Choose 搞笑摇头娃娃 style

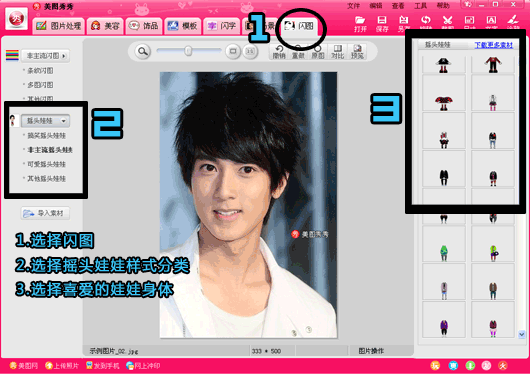tap(46, 136)
